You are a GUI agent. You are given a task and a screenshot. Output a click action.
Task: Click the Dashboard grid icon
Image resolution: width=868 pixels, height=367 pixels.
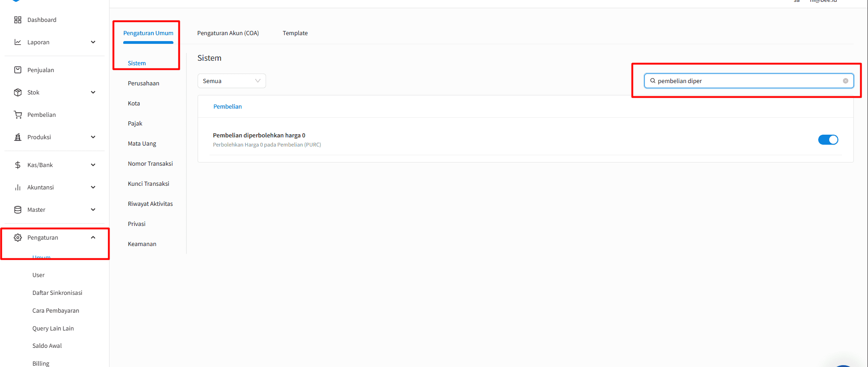pyautogui.click(x=18, y=20)
